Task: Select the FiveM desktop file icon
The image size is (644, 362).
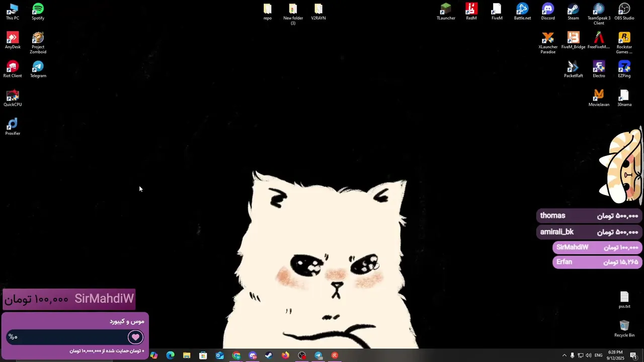Action: [x=497, y=12]
